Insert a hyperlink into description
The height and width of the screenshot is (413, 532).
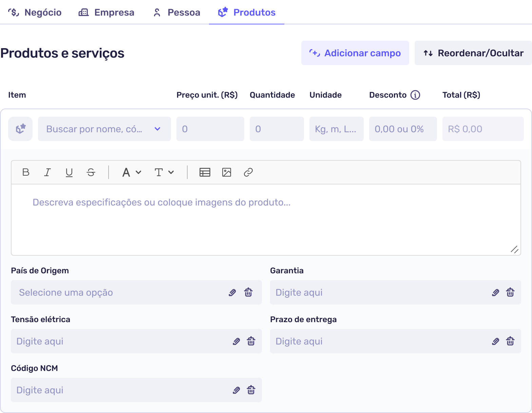tap(248, 172)
